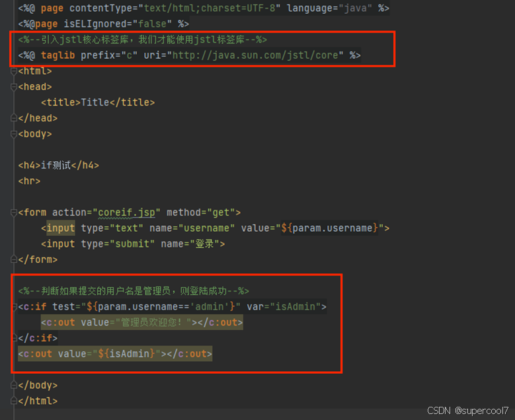515x420 pixels.
Task: Collapse the <form action> tag fold
Action: tap(13, 213)
